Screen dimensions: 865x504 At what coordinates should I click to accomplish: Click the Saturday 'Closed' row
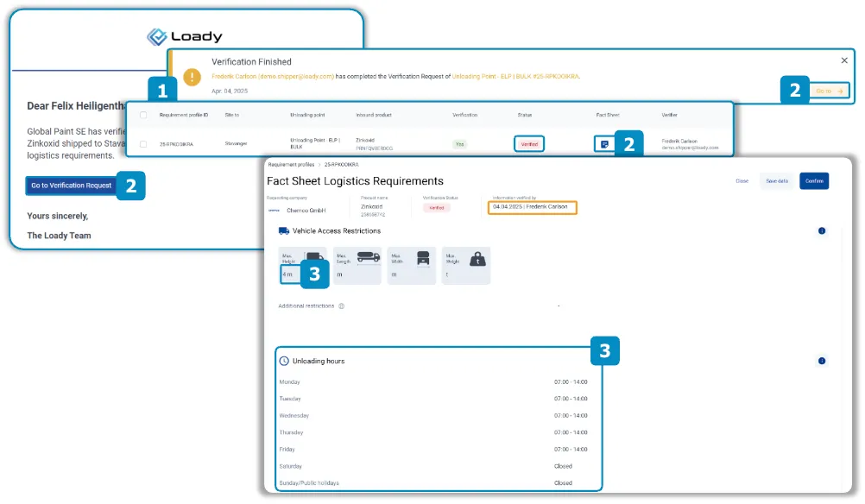433,467
